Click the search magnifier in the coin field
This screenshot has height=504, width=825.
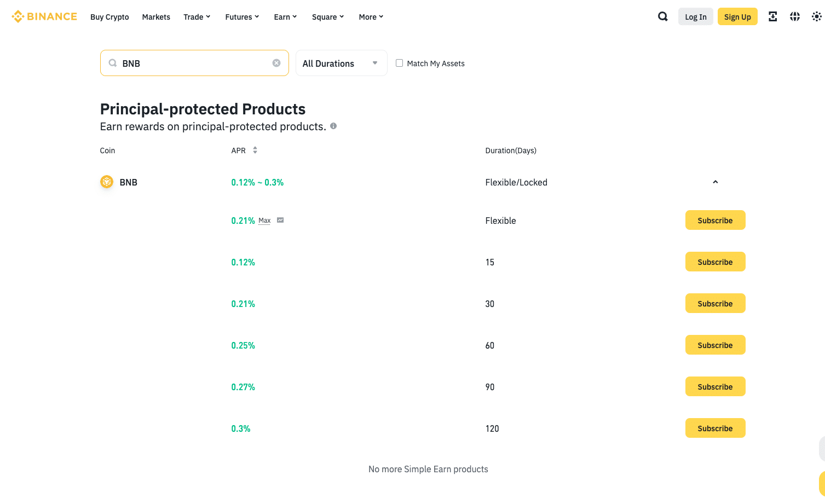(x=113, y=63)
